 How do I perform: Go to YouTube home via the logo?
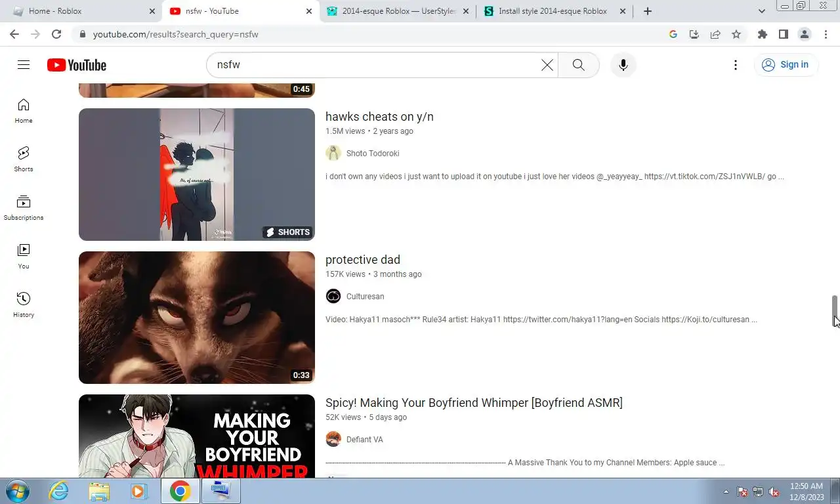77,65
